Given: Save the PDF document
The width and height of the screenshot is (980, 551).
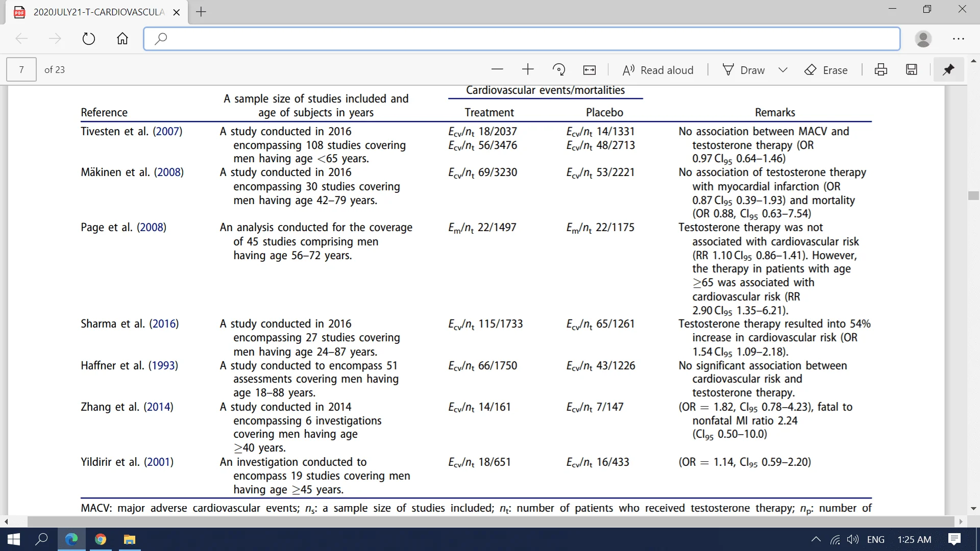Looking at the screenshot, I should click(x=912, y=69).
